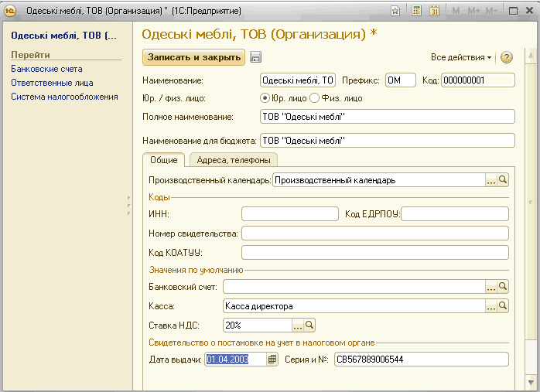Click the M- memory subtract button
This screenshot has height=392, width=540.
pos(491,11)
